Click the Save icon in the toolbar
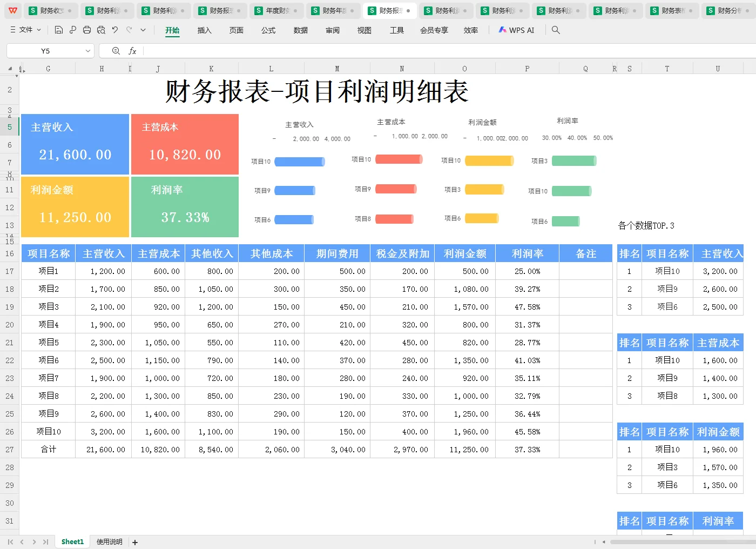Screen dimensions: 756x549 tap(59, 30)
